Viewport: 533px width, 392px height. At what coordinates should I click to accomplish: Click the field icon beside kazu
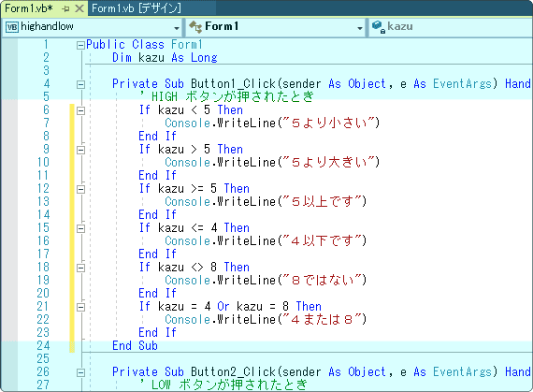click(x=378, y=26)
